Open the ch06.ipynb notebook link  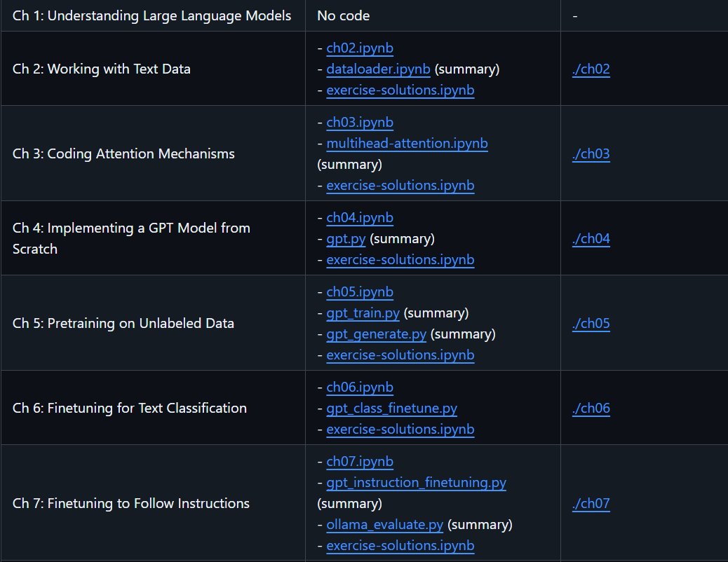click(360, 387)
